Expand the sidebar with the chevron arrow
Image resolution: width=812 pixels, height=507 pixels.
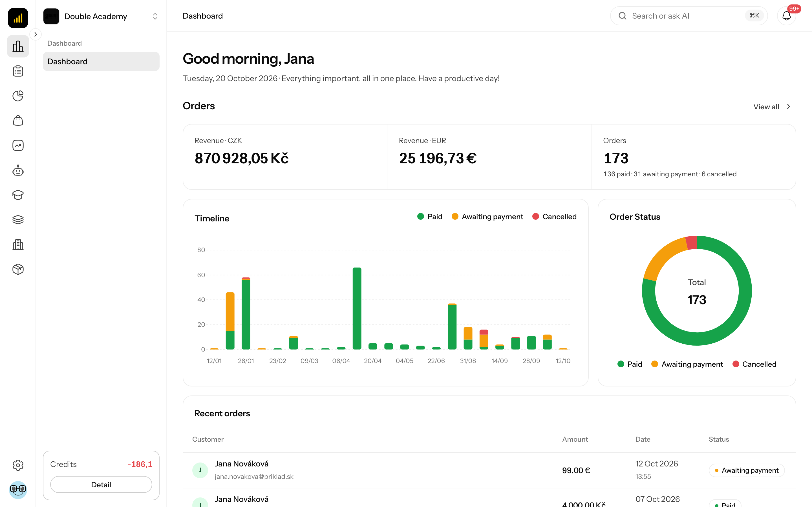coord(36,34)
